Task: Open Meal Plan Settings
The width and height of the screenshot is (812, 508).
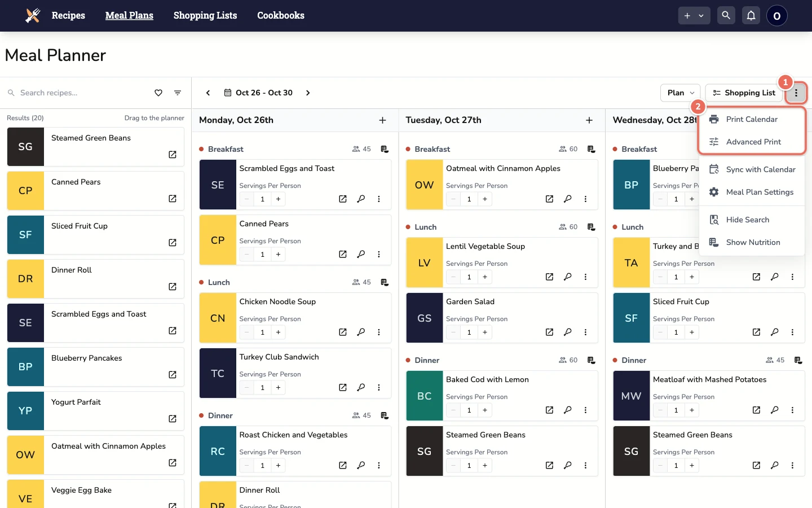Action: tap(752, 192)
